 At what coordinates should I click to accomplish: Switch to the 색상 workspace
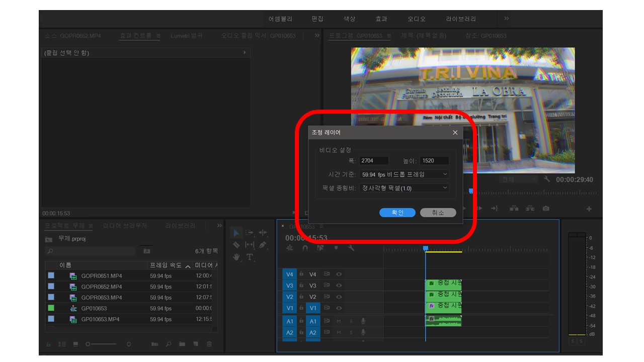(x=349, y=19)
